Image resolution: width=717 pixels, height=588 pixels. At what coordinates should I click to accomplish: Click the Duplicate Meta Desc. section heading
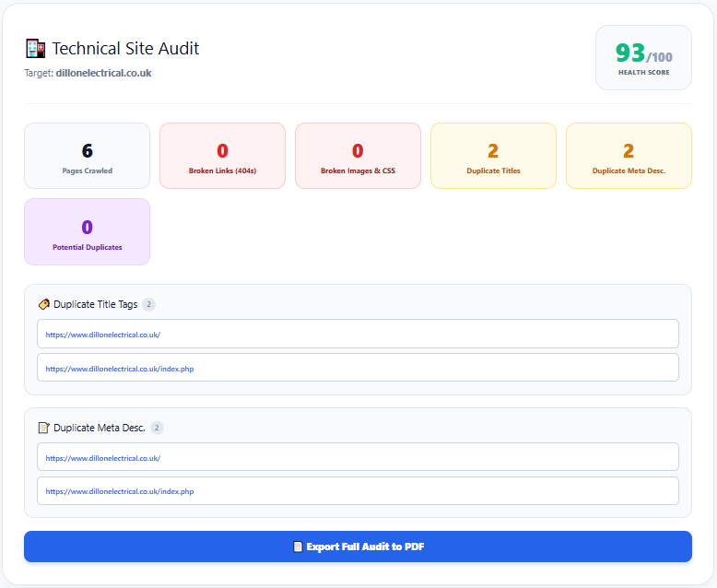(x=100, y=428)
